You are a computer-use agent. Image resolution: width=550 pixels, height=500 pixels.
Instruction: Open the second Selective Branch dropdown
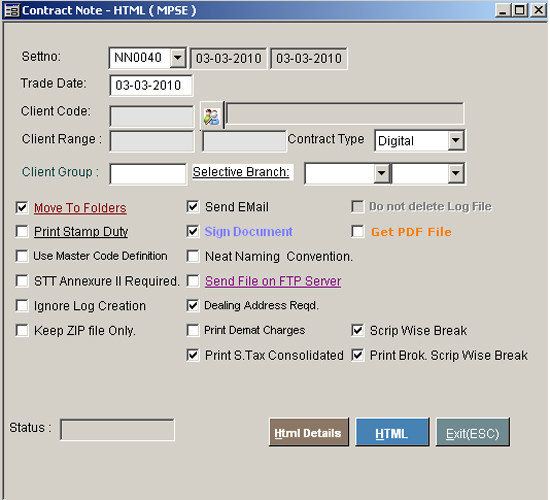click(x=456, y=173)
